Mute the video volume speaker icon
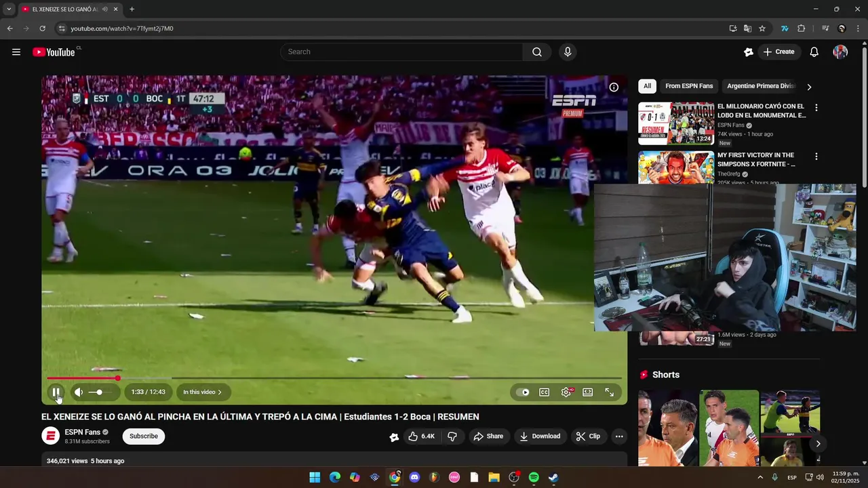The image size is (868, 488). click(x=79, y=392)
